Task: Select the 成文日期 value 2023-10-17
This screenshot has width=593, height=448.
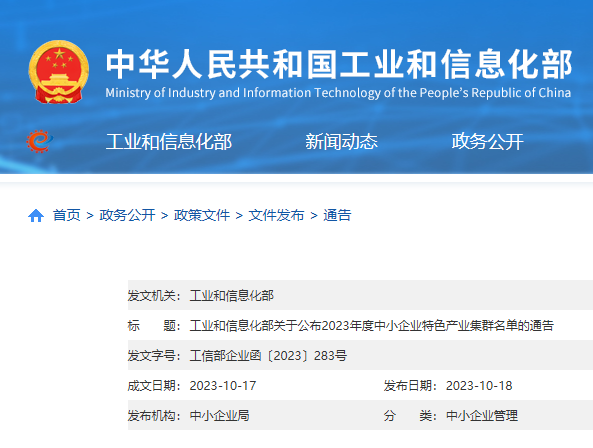Action: [x=223, y=386]
